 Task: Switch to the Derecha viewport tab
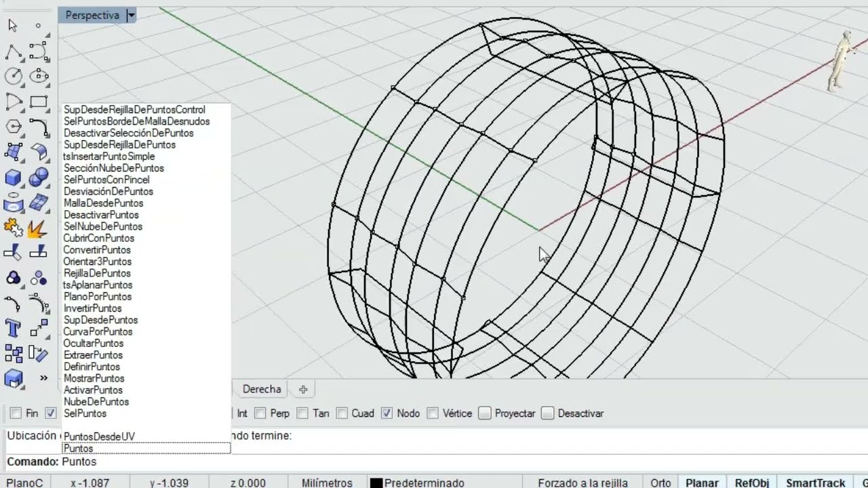coord(262,389)
